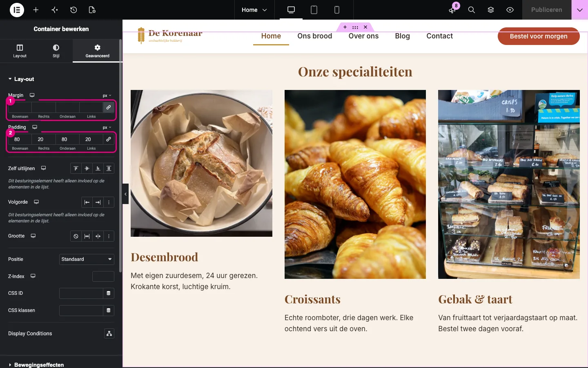Screen dimensions: 588x368
Task: Open the Positie dropdown
Action: (x=87, y=259)
